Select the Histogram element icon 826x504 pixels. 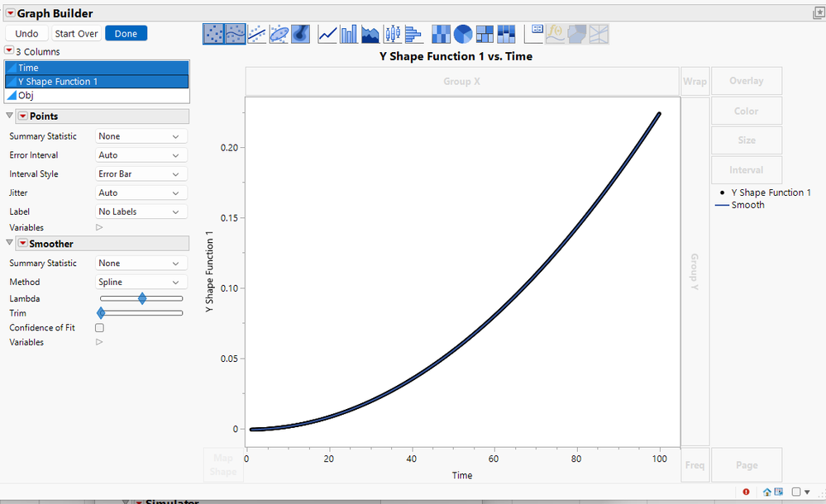point(413,34)
